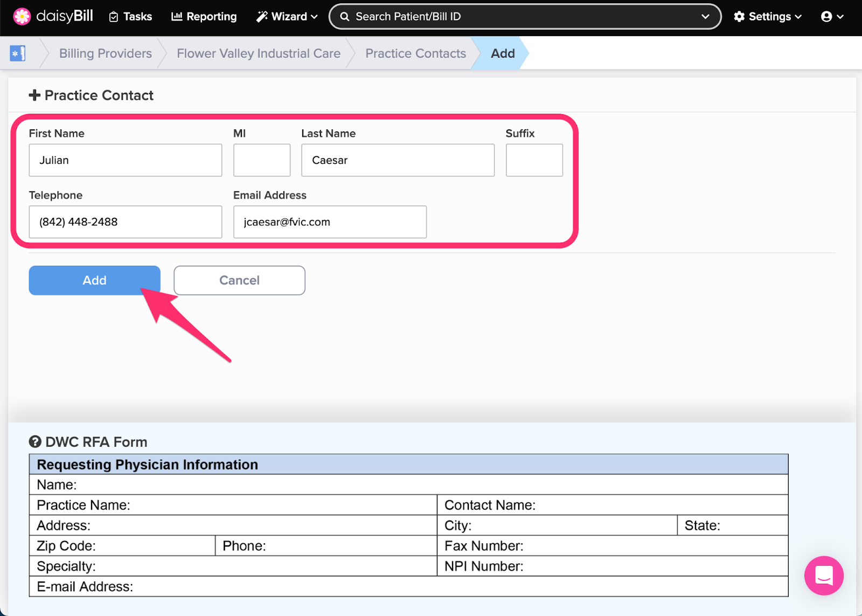Open the Settings gear menu
Image resolution: width=862 pixels, height=616 pixels.
coord(768,17)
